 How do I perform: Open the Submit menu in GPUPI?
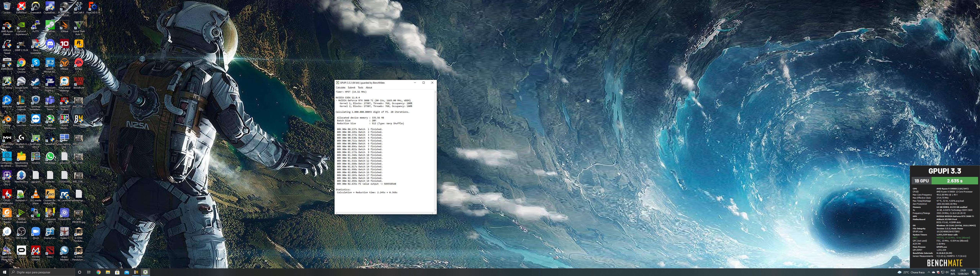pyautogui.click(x=352, y=88)
